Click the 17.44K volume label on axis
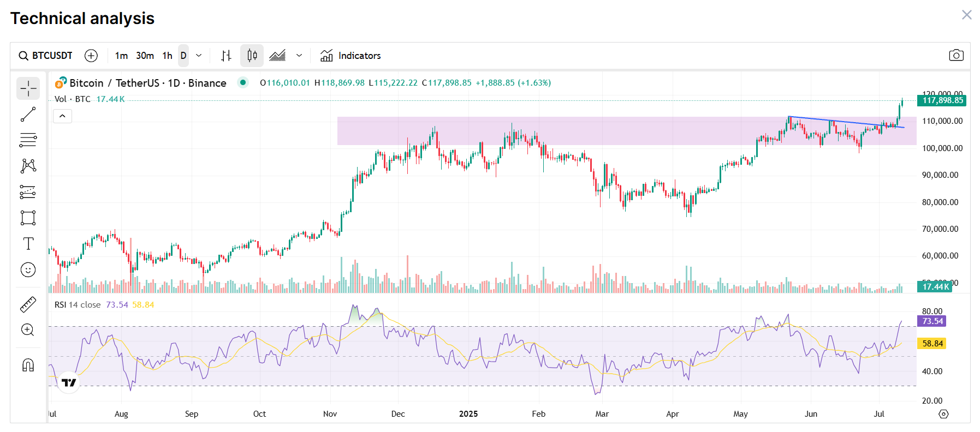 pyautogui.click(x=935, y=287)
